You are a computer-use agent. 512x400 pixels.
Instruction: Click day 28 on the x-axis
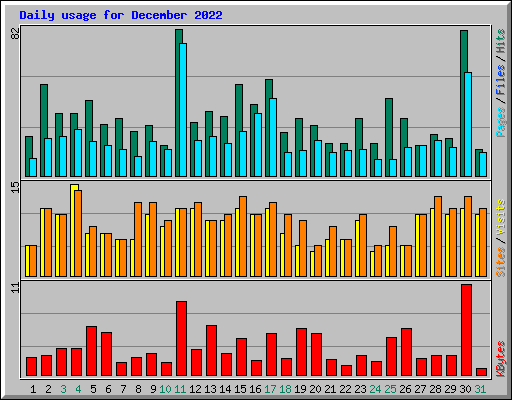click(x=435, y=389)
